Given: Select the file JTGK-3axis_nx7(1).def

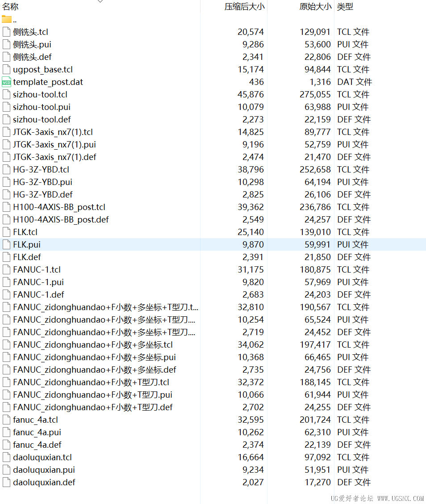Looking at the screenshot, I should click(54, 157).
